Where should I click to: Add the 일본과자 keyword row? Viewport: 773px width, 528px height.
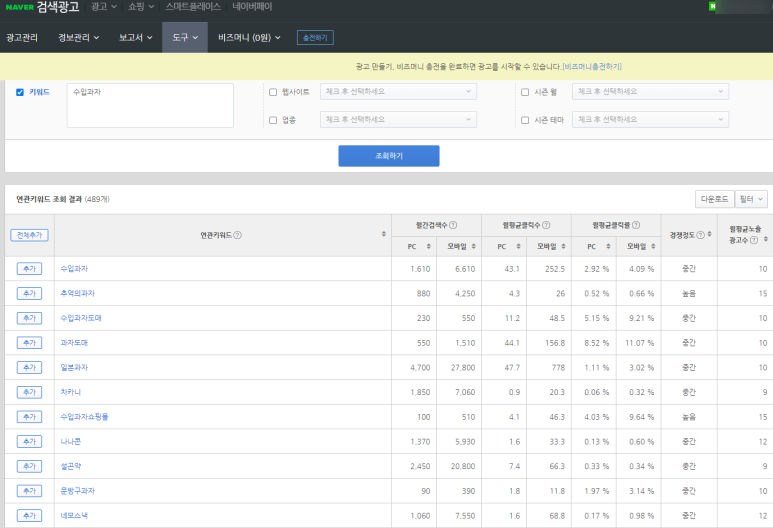(x=30, y=367)
